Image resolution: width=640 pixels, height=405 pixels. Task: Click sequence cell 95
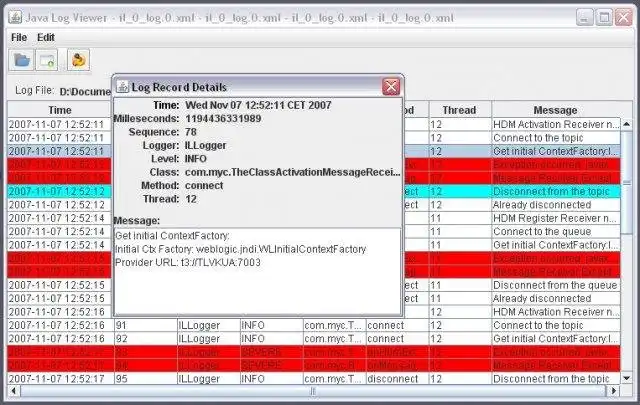145,379
